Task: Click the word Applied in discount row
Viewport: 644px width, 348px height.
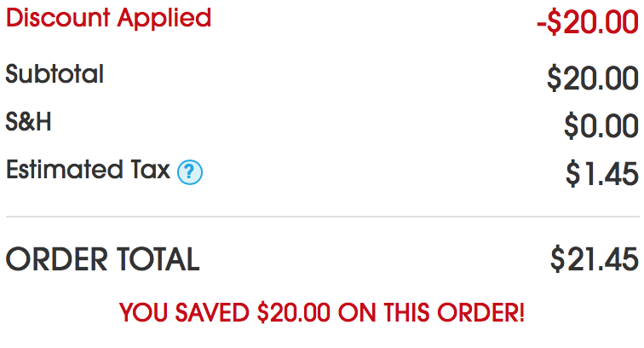Action: [x=164, y=19]
